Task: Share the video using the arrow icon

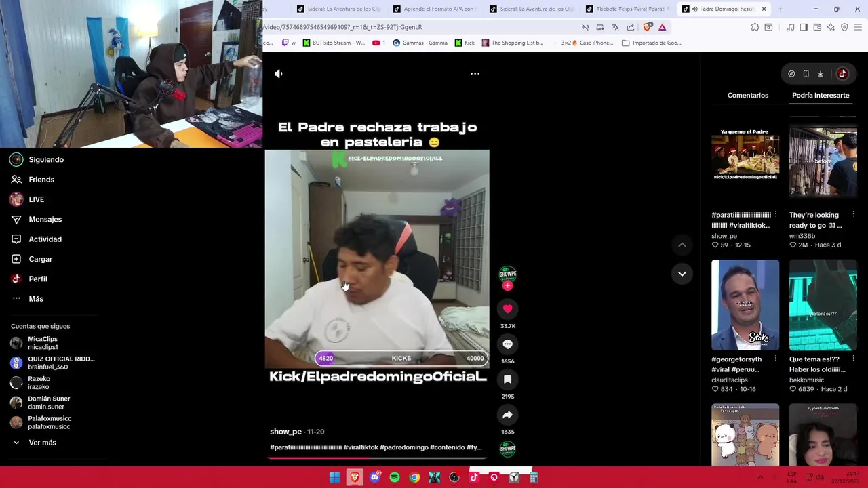Action: (x=507, y=415)
